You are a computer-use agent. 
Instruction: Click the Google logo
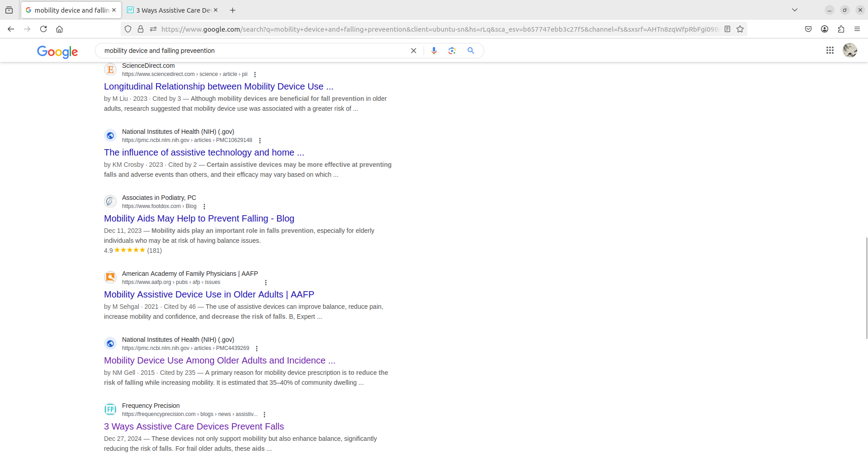pos(57,52)
